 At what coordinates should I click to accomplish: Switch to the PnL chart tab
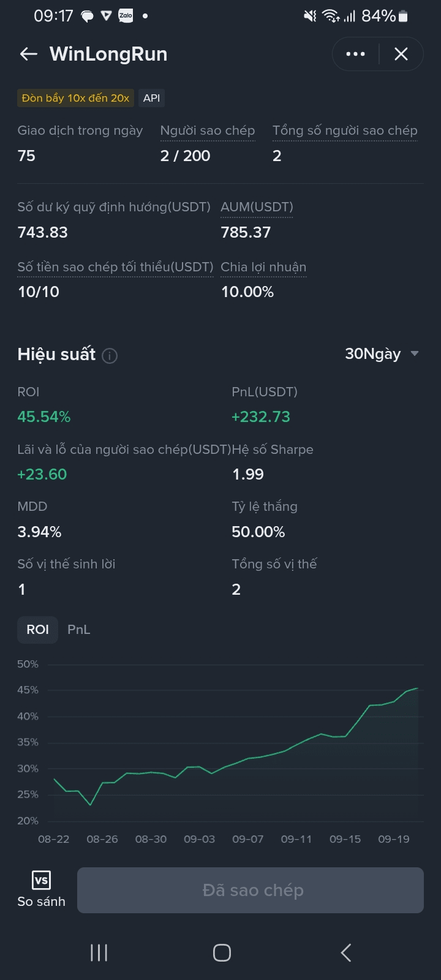pyautogui.click(x=78, y=630)
